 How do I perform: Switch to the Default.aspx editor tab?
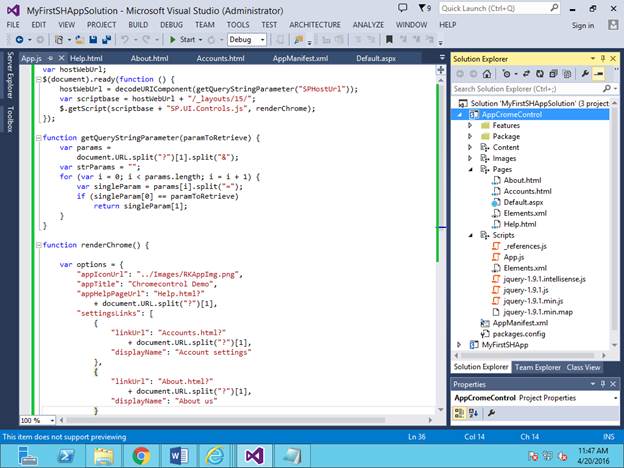point(376,58)
